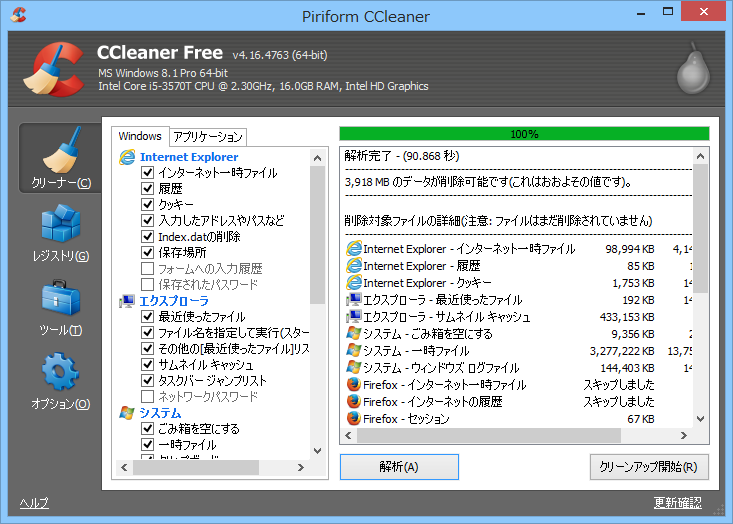The width and height of the screenshot is (733, 524).
Task: Switch to the アプリケーション tab
Action: coord(208,137)
